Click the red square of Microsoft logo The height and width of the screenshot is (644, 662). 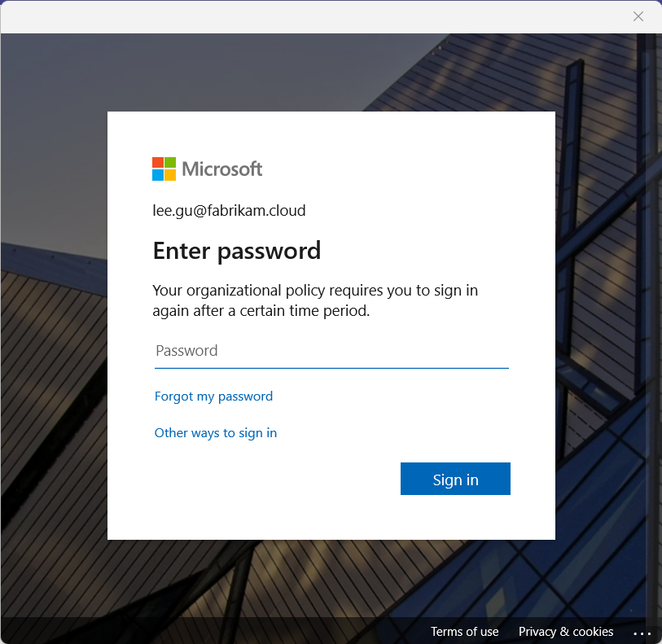click(x=158, y=163)
